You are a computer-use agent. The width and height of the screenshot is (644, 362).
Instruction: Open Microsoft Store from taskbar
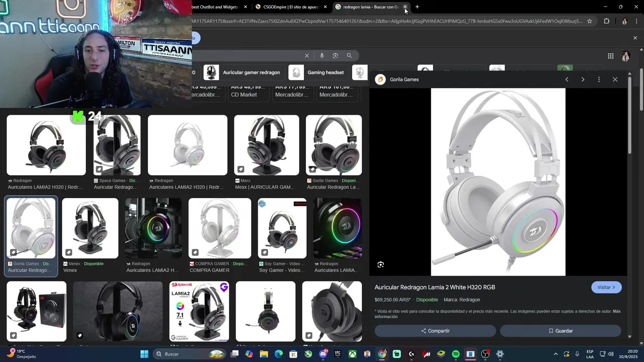293,354
